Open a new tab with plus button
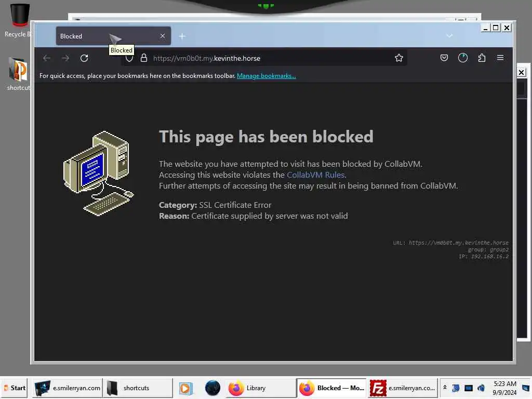Screen dimensions: 532x399 [182, 36]
